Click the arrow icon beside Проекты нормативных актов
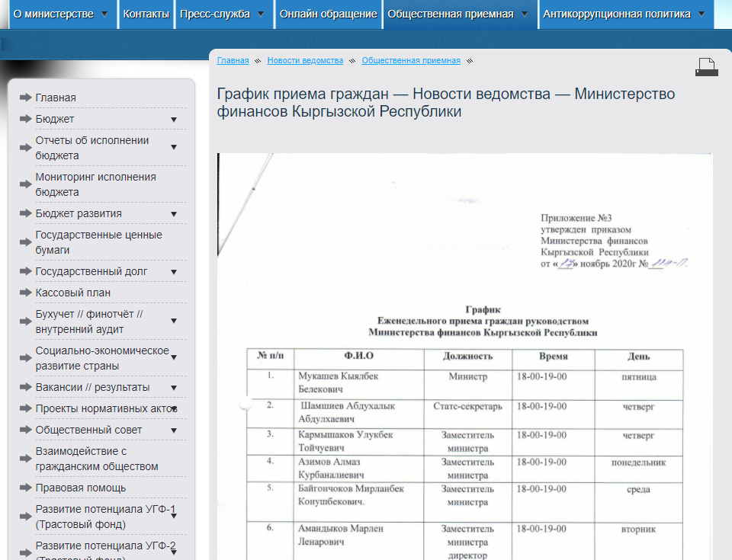This screenshot has width=732, height=560. [24, 409]
